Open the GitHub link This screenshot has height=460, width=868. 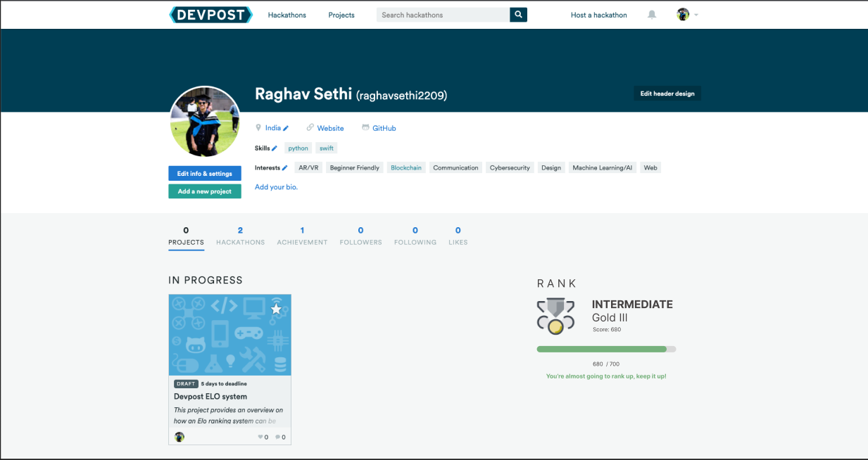pos(379,128)
